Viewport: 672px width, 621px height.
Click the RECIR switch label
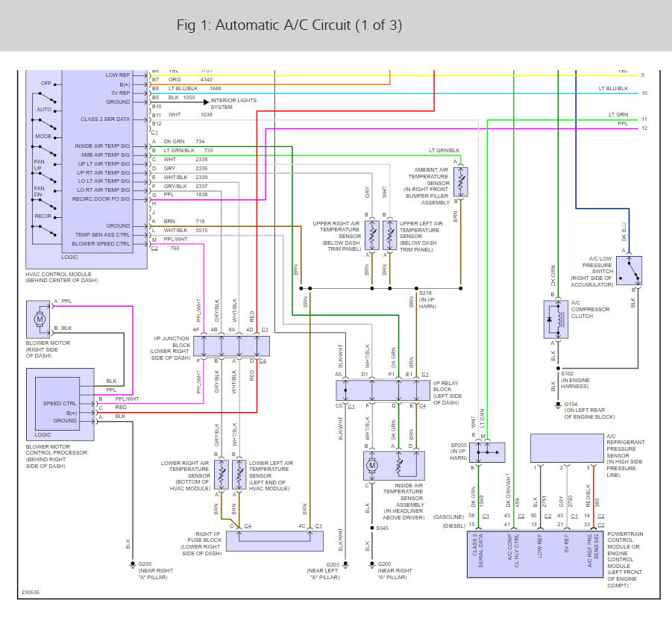pos(43,216)
